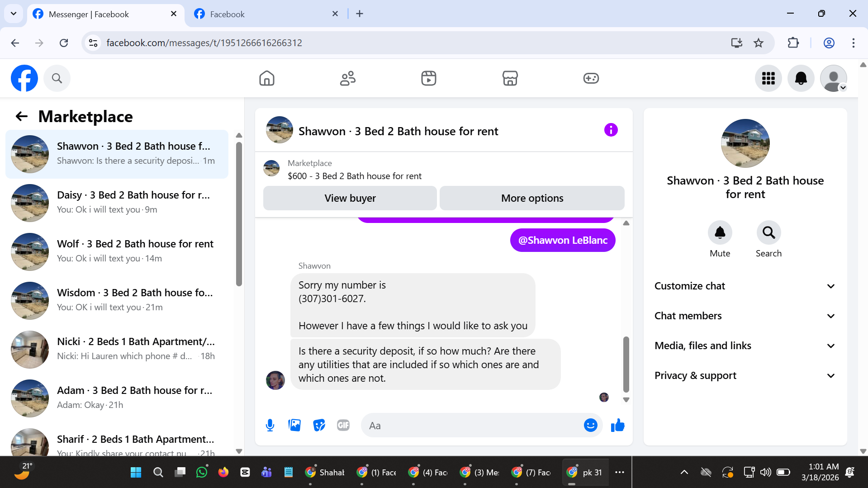Screen dimensions: 868x488
Task: Open Daisy's 3 Bed 2 Bath conversation
Action: [117, 203]
